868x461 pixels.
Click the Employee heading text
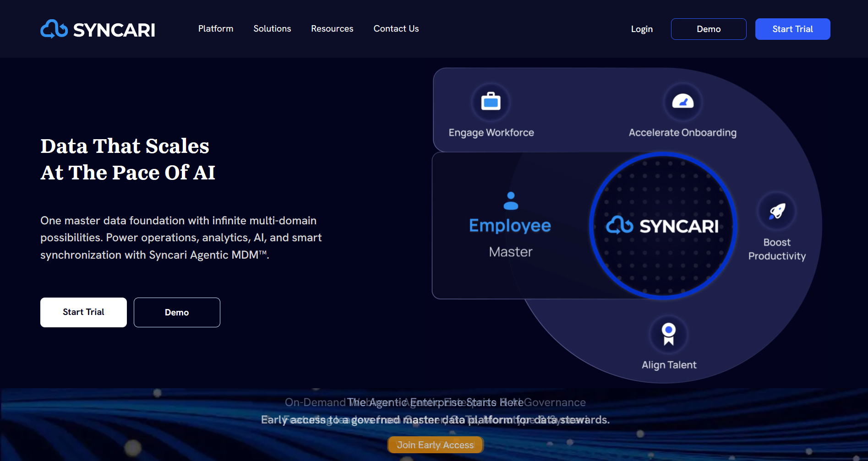(x=510, y=226)
